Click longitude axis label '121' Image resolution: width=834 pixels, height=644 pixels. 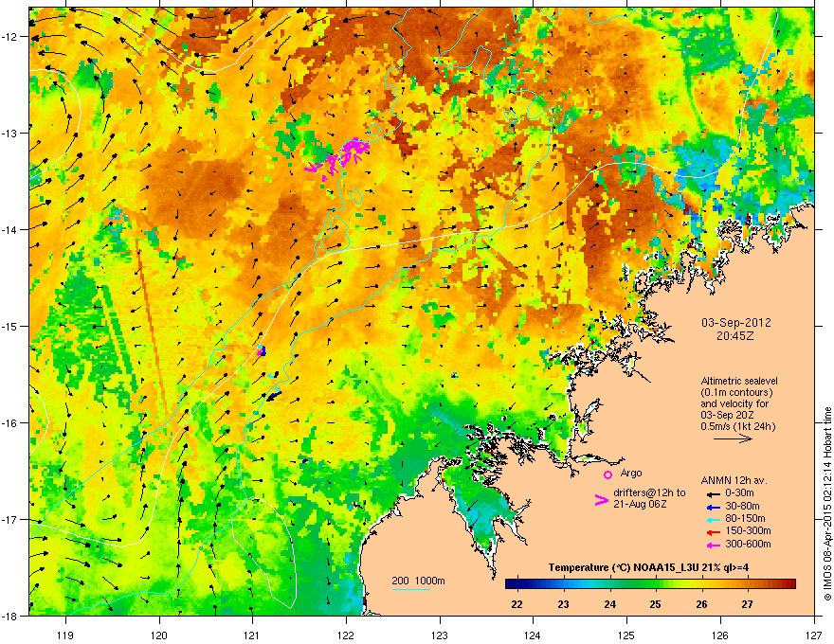252,635
